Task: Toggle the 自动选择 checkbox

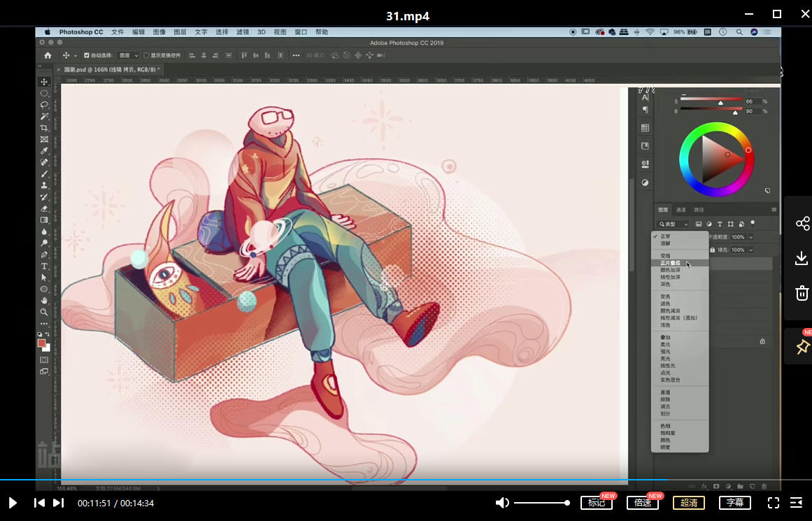Action: (87, 55)
